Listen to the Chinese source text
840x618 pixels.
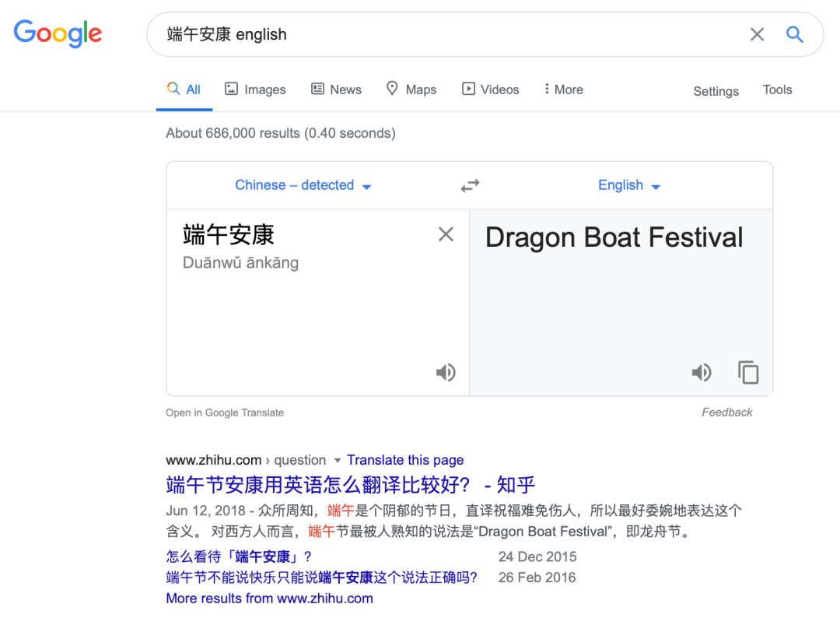446,372
